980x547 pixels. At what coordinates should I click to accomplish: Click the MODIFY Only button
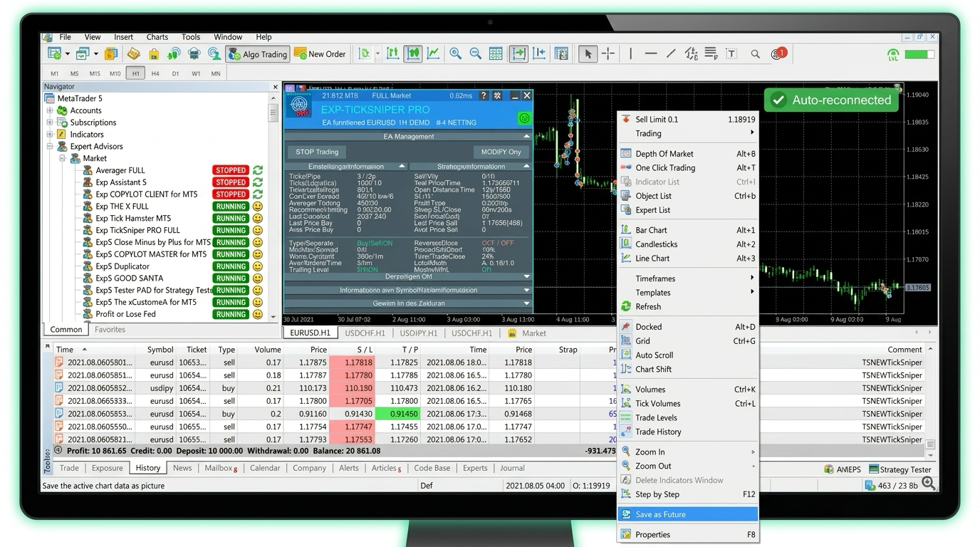coord(501,152)
